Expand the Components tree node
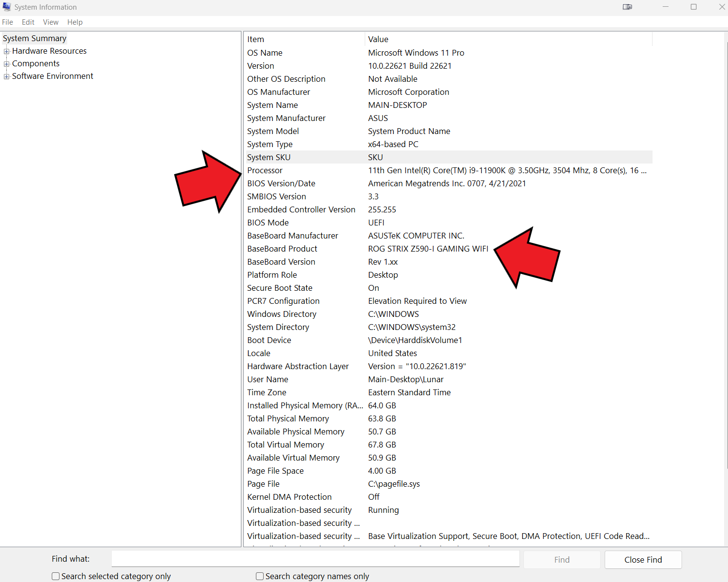This screenshot has width=728, height=582. tap(7, 64)
